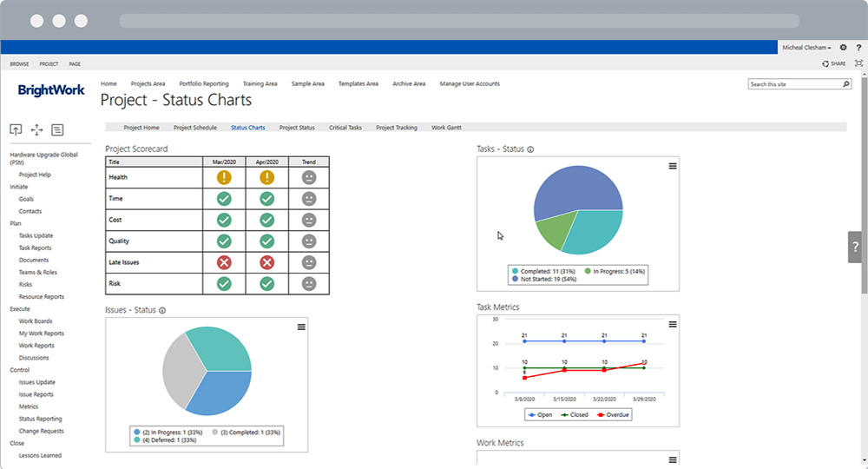Open the Issue Reports link in the sidebar
Viewport: 868px width, 469px height.
36,394
